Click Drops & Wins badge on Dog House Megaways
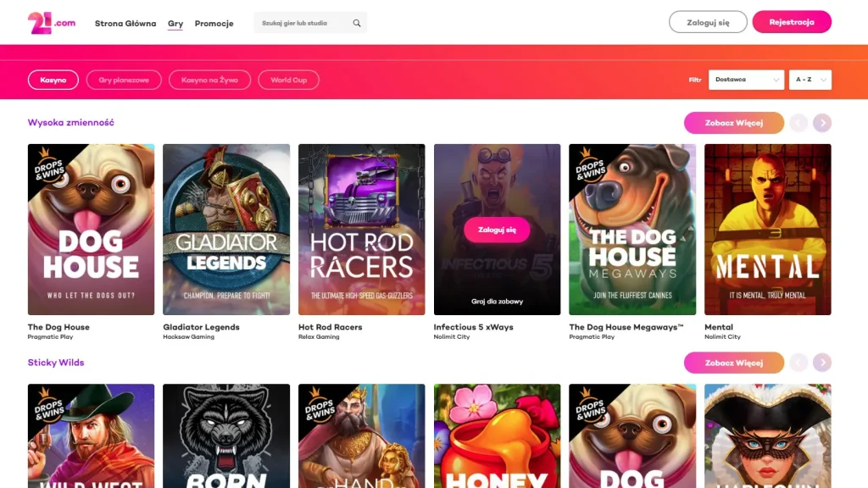The image size is (868, 488). point(590,166)
